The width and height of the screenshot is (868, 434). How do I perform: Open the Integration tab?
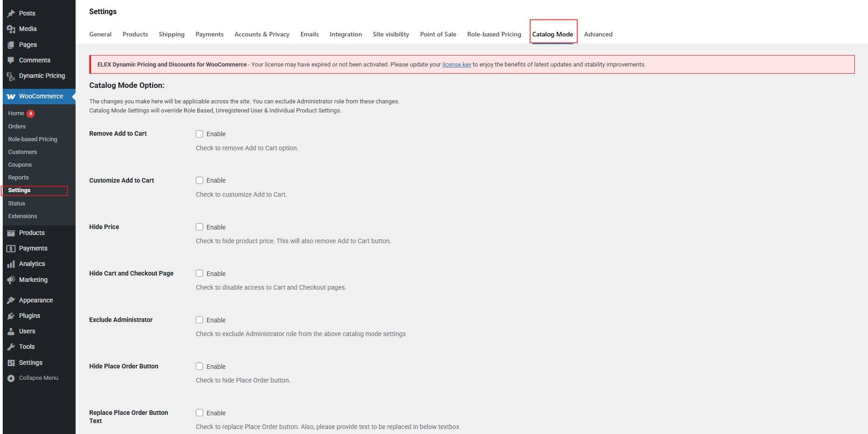346,34
